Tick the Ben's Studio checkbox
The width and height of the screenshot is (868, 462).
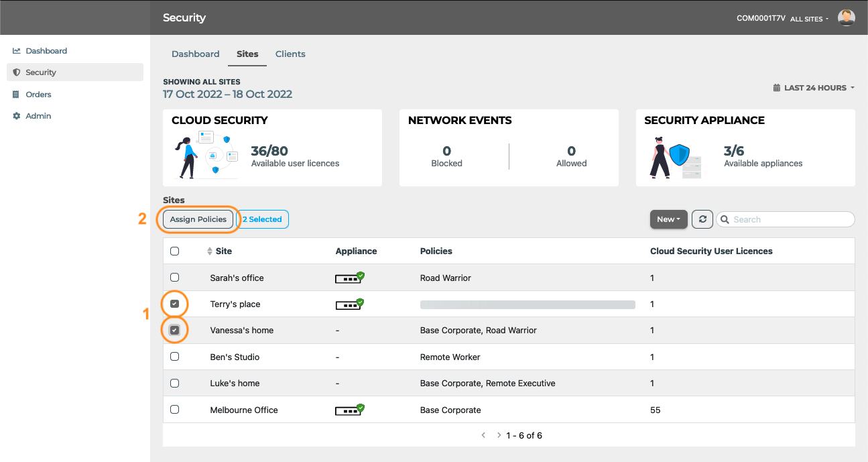pyautogui.click(x=175, y=357)
